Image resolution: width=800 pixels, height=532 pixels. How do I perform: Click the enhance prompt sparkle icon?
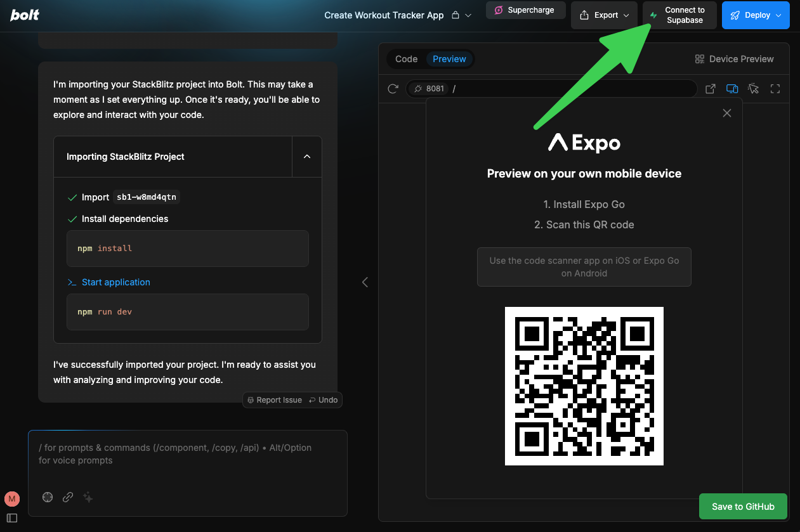(88, 498)
